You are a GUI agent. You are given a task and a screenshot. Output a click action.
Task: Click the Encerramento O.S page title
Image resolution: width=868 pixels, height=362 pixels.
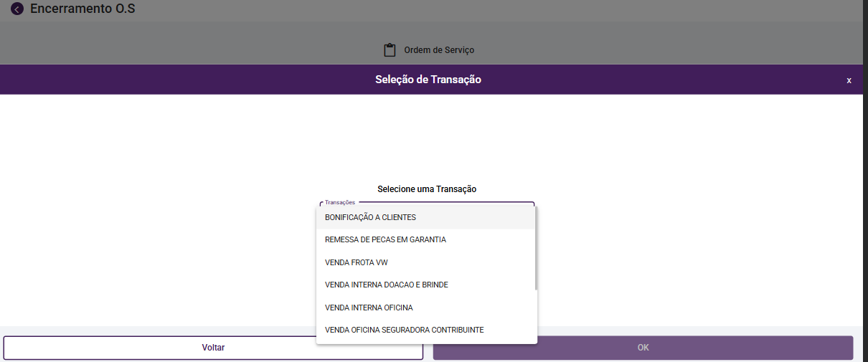(82, 9)
